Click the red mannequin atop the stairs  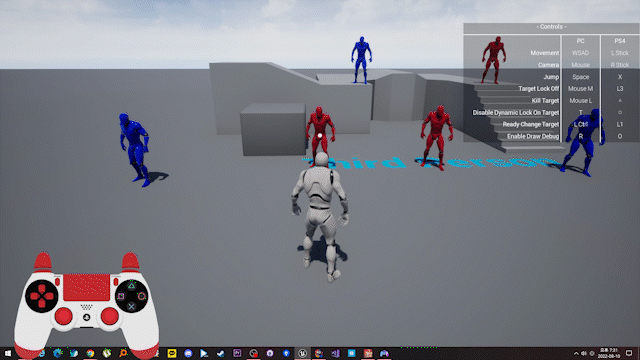493,60
